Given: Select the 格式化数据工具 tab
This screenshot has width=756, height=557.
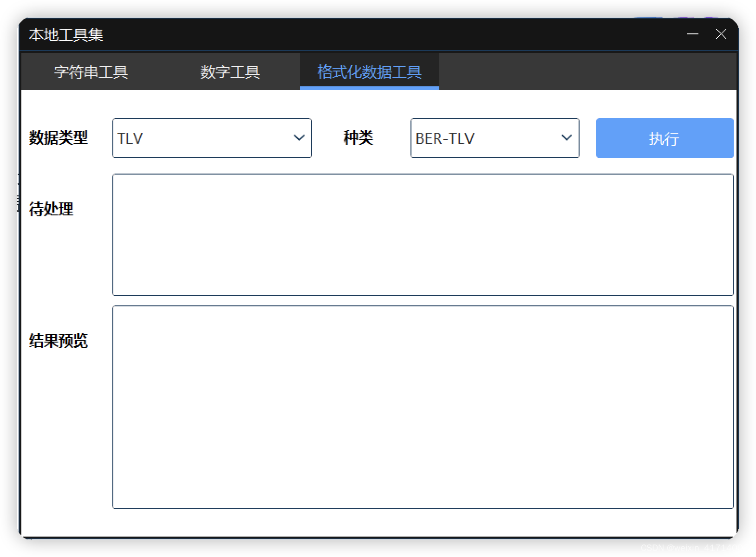Looking at the screenshot, I should [x=369, y=71].
